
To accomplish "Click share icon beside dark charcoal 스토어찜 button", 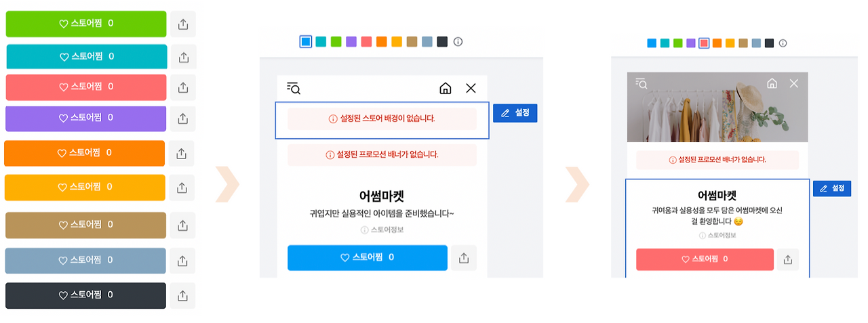I will point(182,296).
